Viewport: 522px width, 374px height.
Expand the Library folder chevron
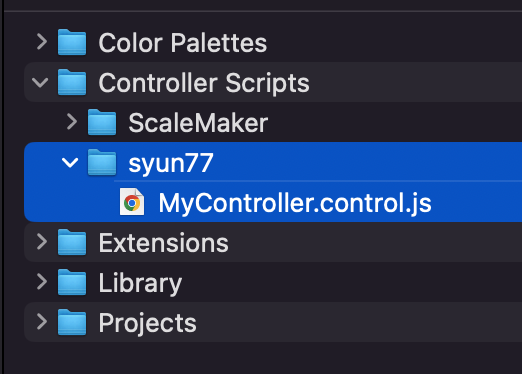(x=42, y=282)
